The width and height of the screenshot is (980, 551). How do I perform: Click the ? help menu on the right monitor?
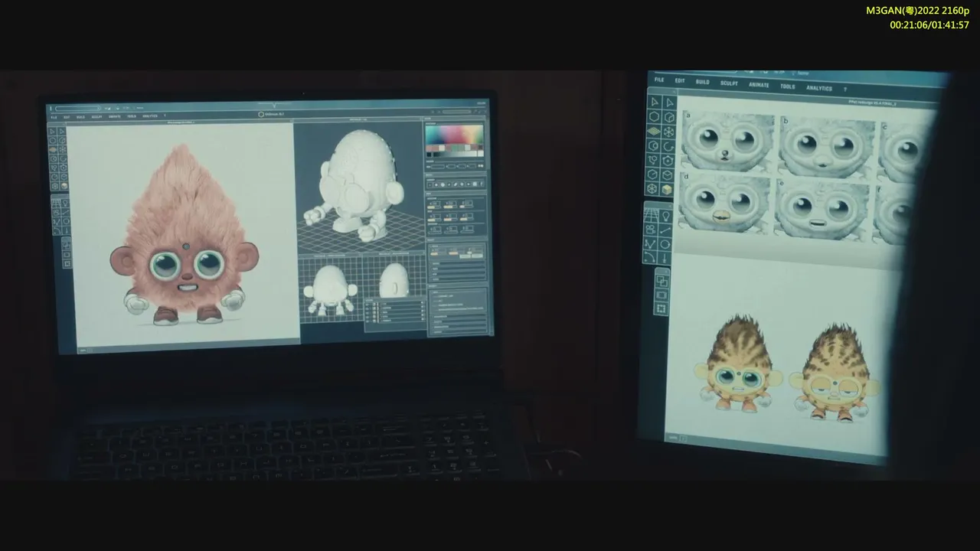[844, 90]
